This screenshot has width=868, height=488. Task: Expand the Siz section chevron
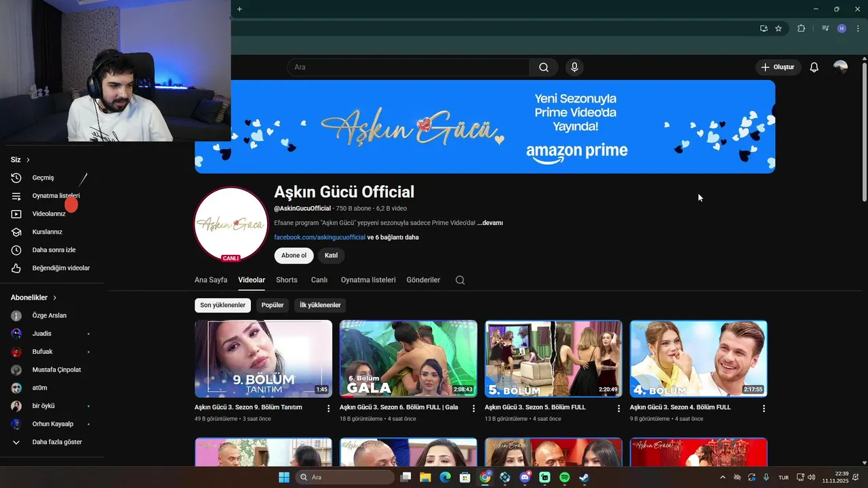[x=28, y=160]
